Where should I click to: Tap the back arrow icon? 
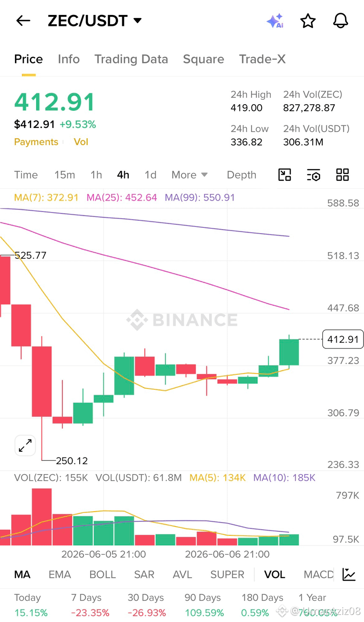[23, 21]
